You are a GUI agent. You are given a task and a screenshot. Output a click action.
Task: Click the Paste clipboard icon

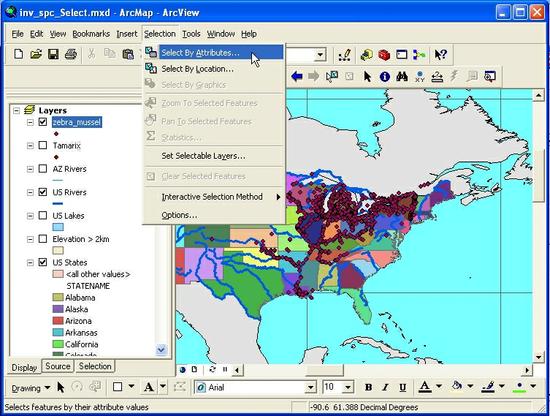(128, 54)
